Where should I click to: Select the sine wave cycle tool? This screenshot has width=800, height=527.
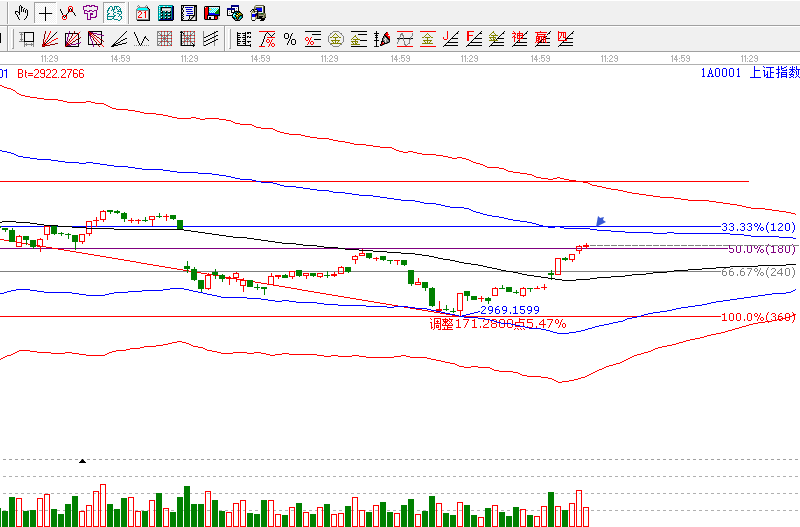(x=405, y=39)
